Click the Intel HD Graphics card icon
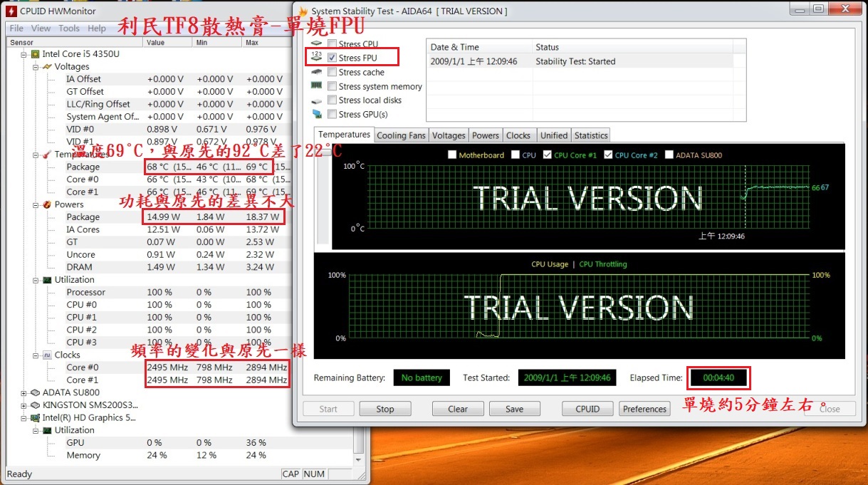Image resolution: width=868 pixels, height=485 pixels. (35, 417)
